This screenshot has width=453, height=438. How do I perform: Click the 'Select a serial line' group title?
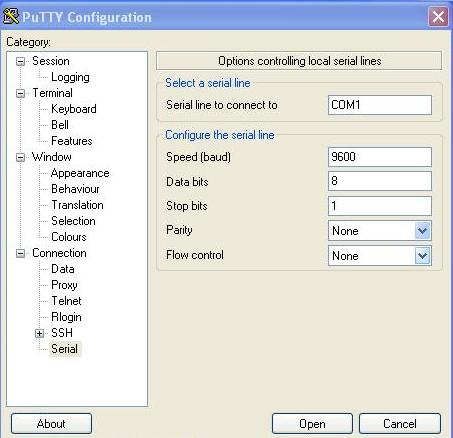pyautogui.click(x=208, y=83)
